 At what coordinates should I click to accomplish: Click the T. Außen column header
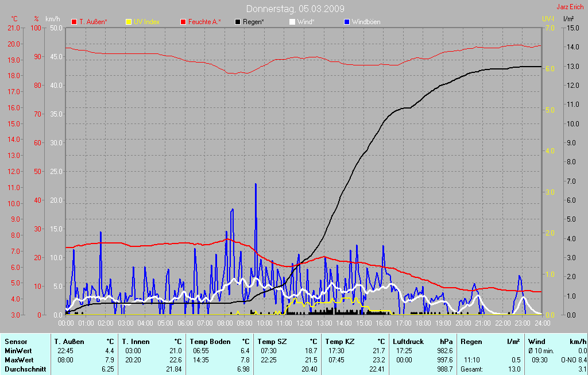(x=69, y=342)
